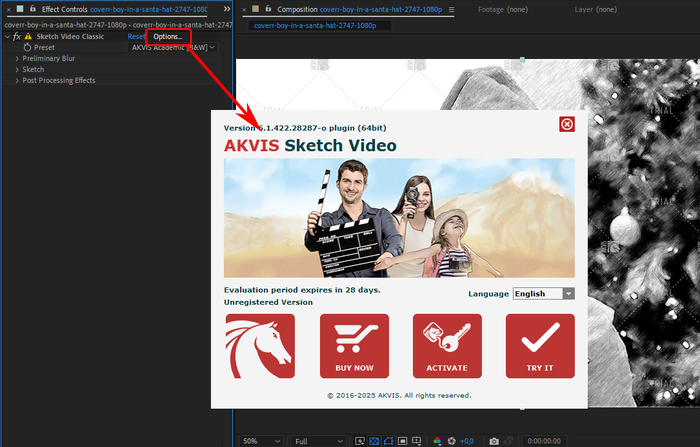
Task: Click the 0:00:00:00 preview timecode
Action: coord(544,441)
